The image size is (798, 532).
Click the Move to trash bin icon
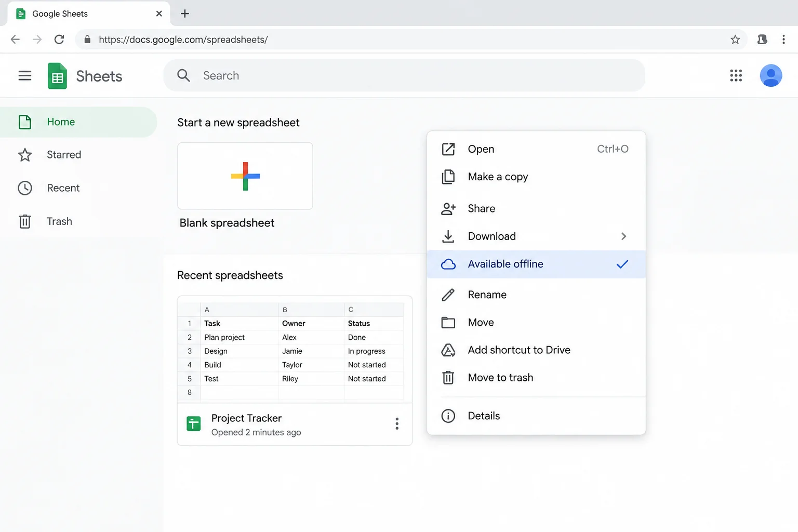click(x=448, y=378)
